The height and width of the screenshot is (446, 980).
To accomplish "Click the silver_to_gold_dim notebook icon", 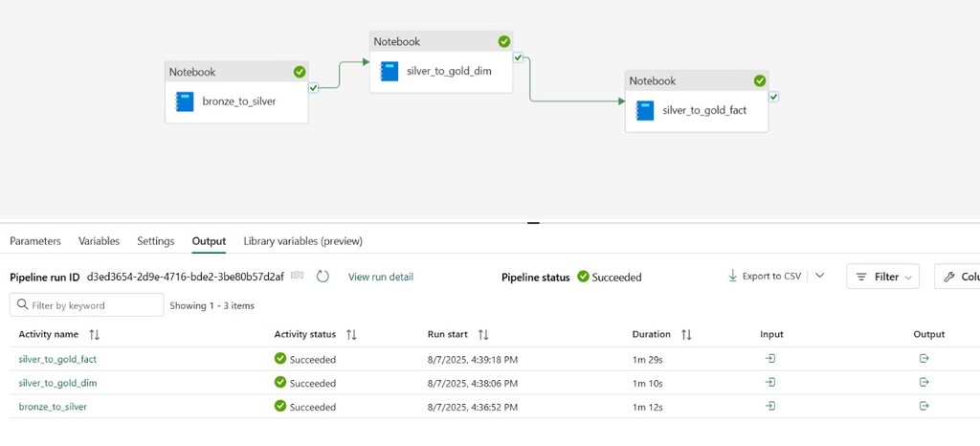I will (390, 71).
